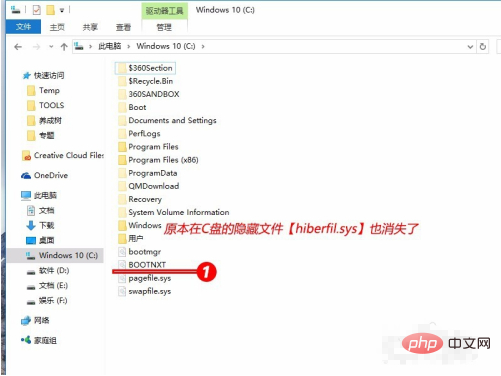Screen dimensions: 501x376
Task: Open the recent locations dropdown arrow
Action: 51,47
